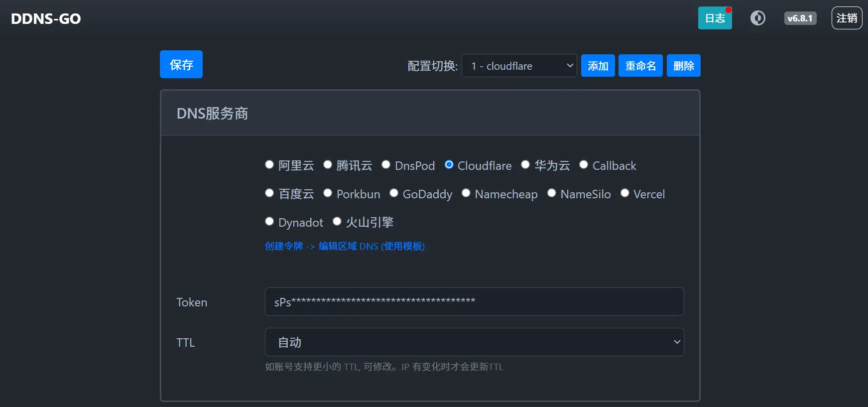Pick Vercel as DNS provider
This screenshot has width=868, height=407.
[624, 193]
